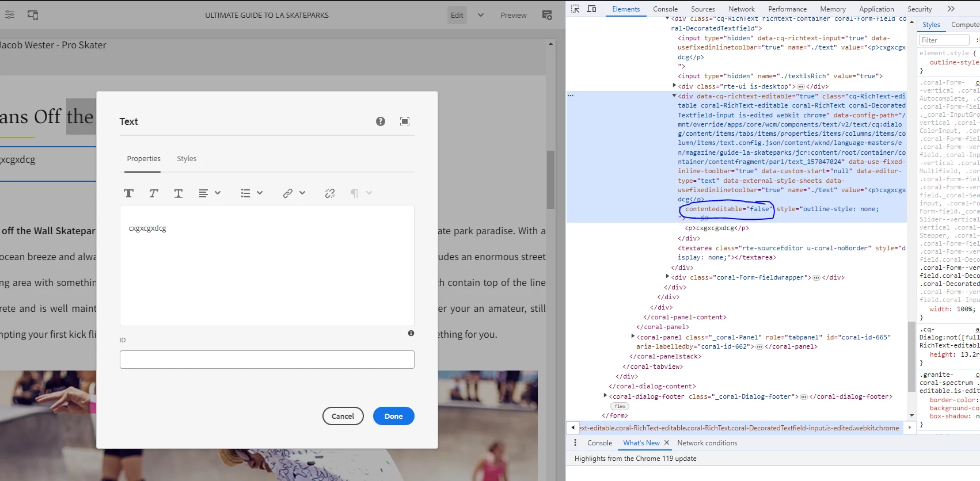Toggle italic formatting in Text dialog
Screen dimensions: 980x481
154,193
